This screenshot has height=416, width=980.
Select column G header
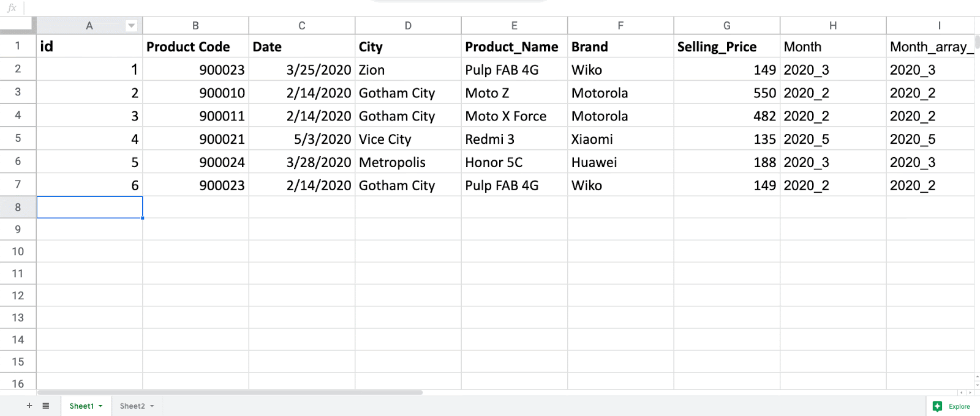[x=726, y=26]
